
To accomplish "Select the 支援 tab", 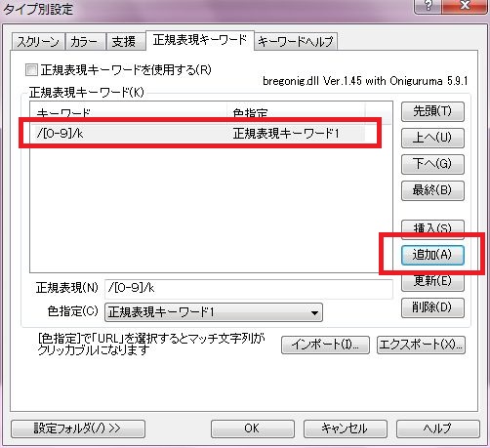I will (x=126, y=42).
